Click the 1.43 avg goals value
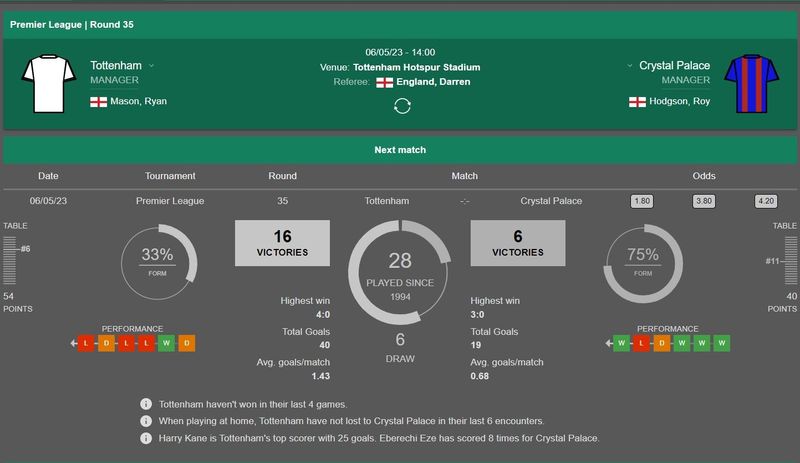800x463 pixels. (x=321, y=376)
